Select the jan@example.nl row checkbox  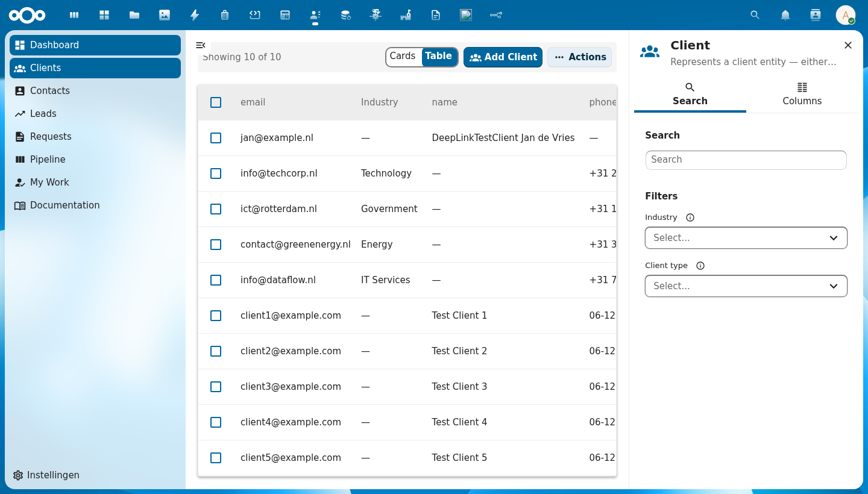(x=216, y=138)
